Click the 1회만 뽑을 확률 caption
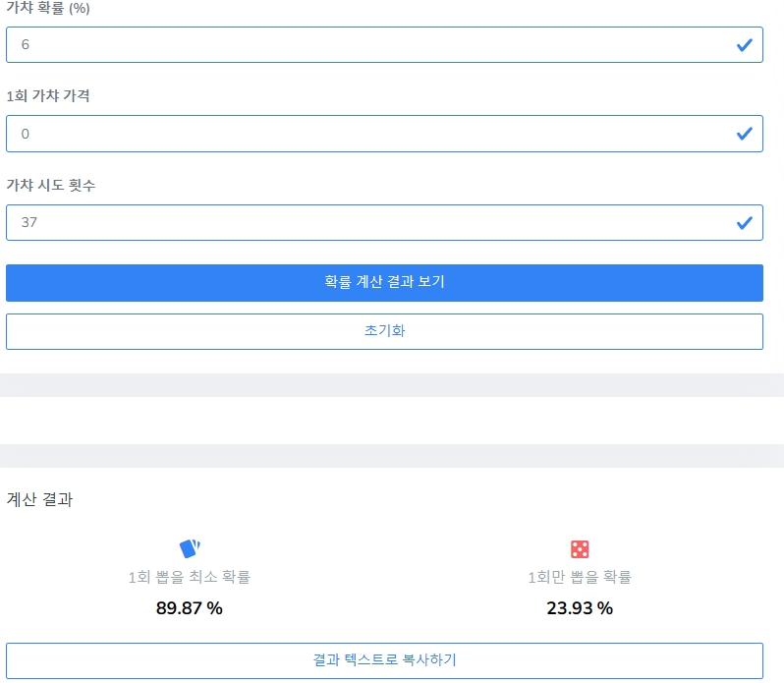 (x=580, y=577)
